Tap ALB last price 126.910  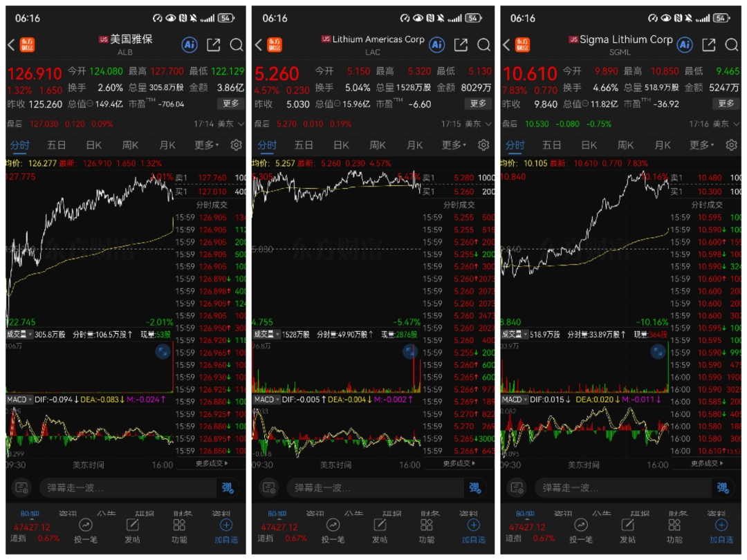click(x=35, y=74)
